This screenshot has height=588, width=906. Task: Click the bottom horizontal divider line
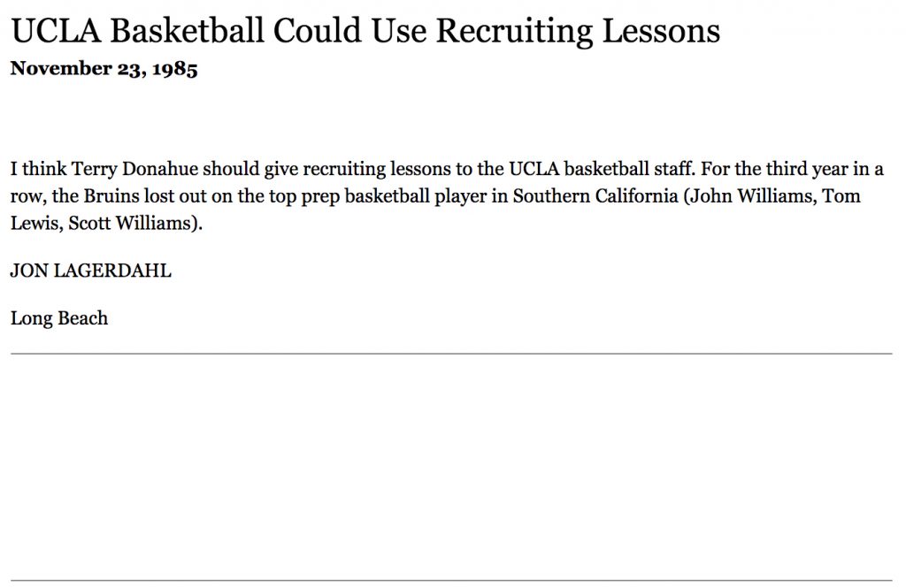coord(451,581)
